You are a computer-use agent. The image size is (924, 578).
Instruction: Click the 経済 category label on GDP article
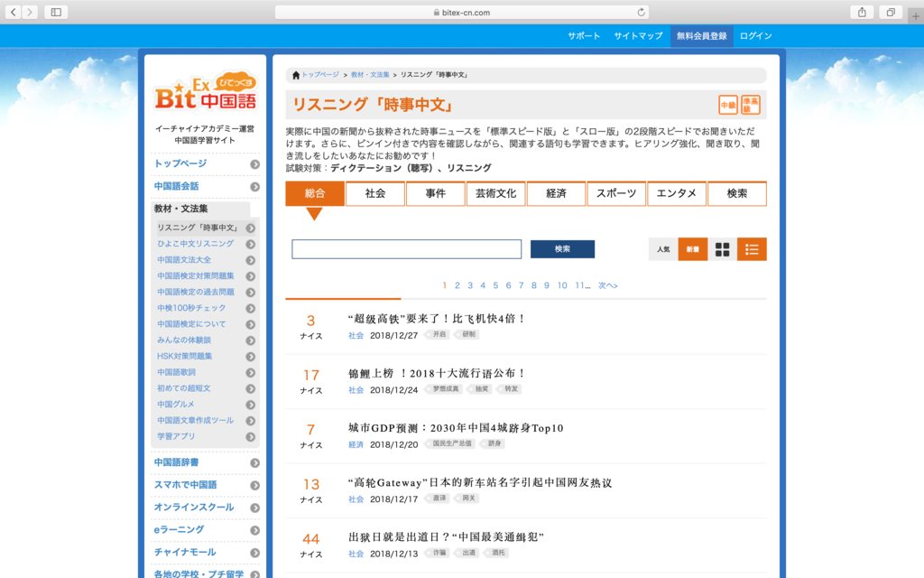pyautogui.click(x=356, y=444)
